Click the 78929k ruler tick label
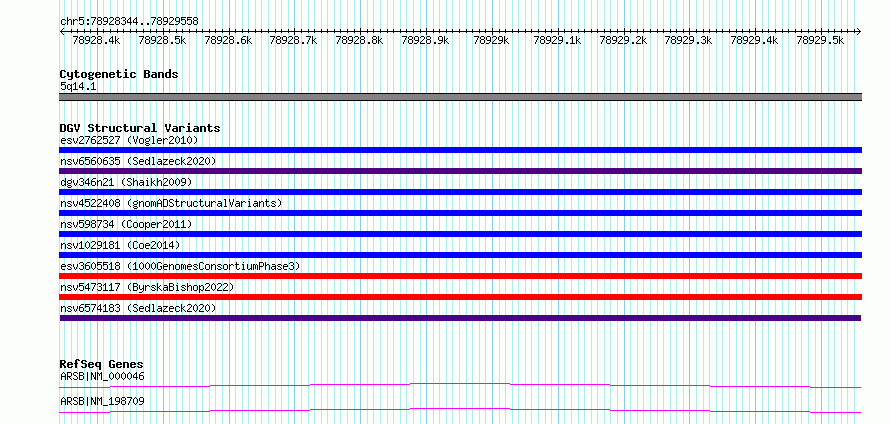The width and height of the screenshot is (890, 424). [491, 40]
